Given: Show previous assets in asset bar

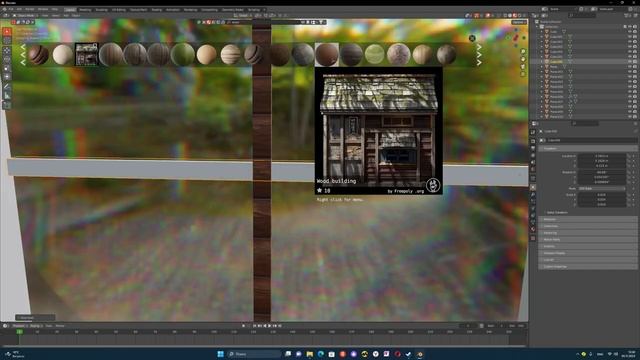Looking at the screenshot, I should [x=23, y=55].
